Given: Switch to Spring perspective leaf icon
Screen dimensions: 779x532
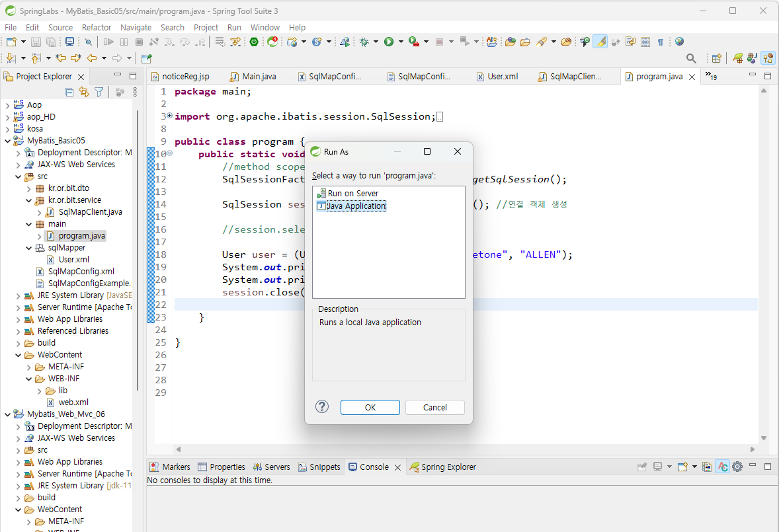Looking at the screenshot, I should click(738, 59).
